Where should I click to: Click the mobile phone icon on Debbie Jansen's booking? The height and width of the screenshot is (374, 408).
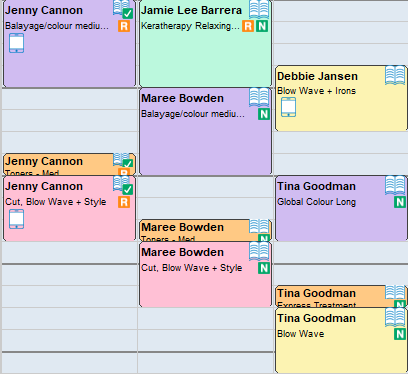click(288, 107)
